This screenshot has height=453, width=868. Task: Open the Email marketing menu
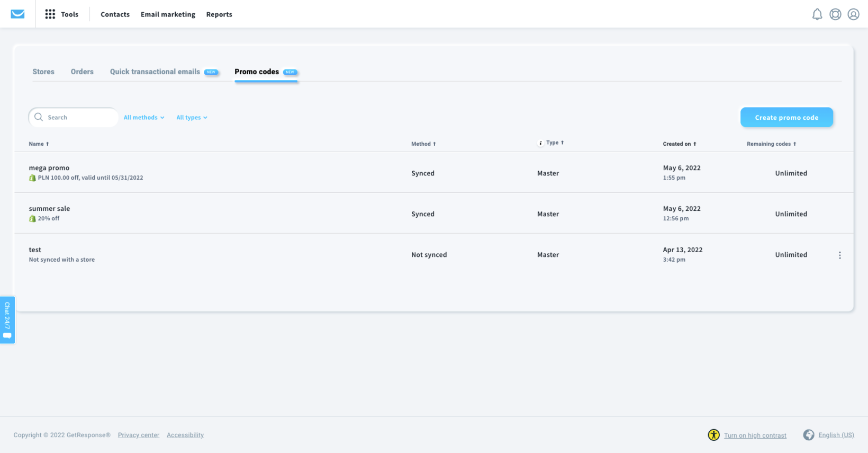tap(168, 14)
